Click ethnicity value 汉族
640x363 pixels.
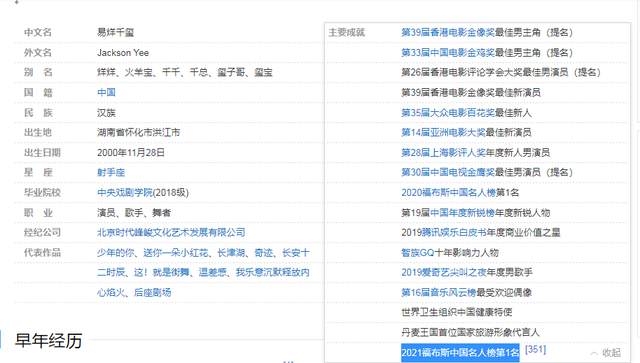[106, 113]
